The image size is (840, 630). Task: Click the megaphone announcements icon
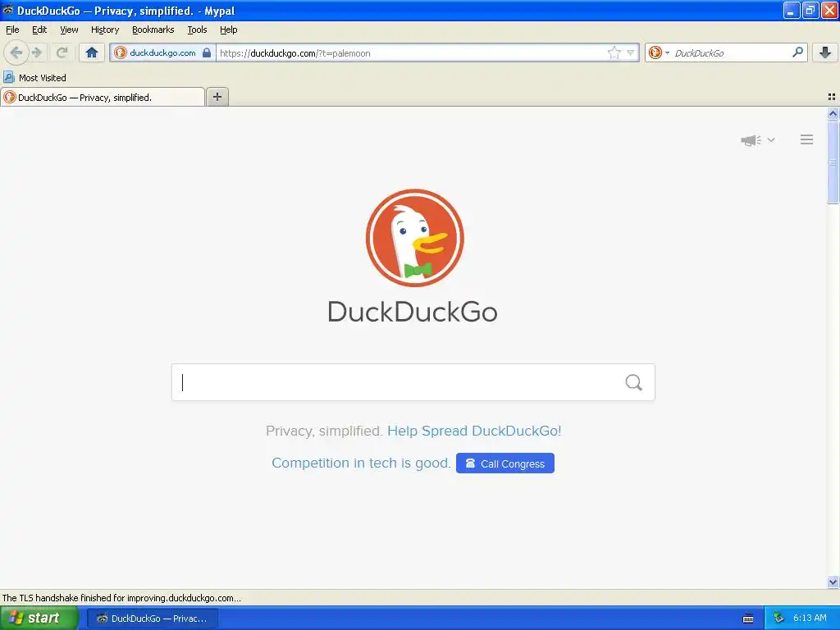(751, 140)
